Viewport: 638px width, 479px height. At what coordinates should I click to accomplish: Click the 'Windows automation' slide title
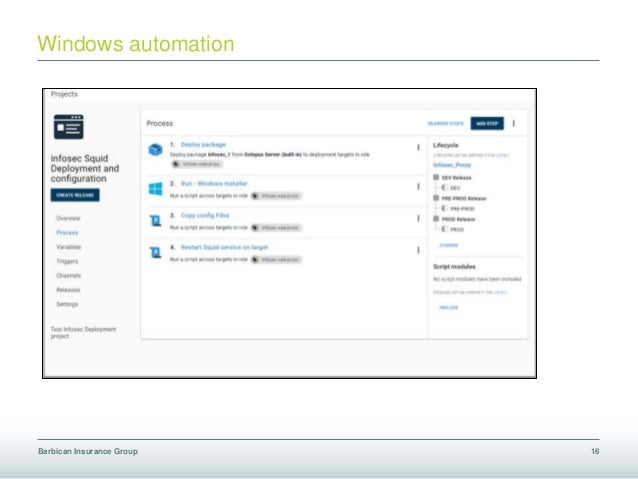(136, 44)
